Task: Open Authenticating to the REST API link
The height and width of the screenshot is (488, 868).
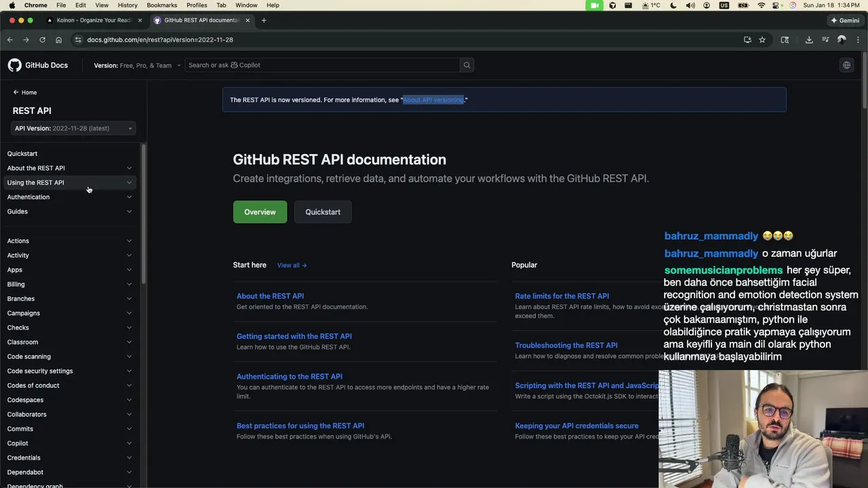Action: (289, 376)
